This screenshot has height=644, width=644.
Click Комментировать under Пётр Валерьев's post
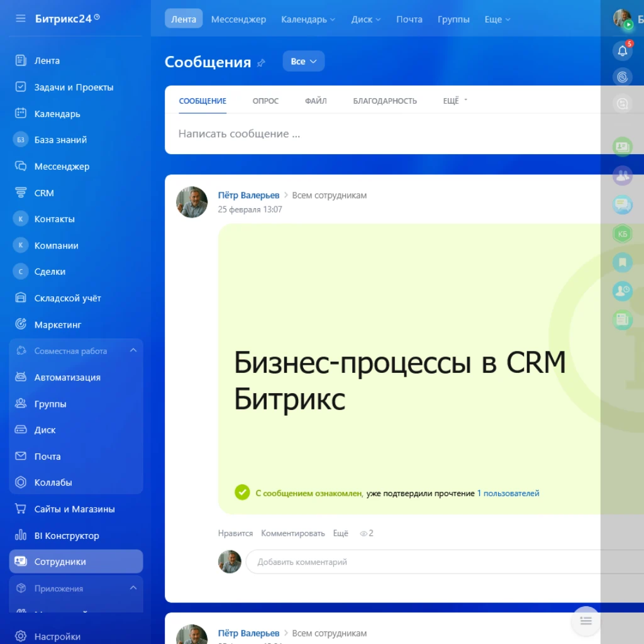292,533
